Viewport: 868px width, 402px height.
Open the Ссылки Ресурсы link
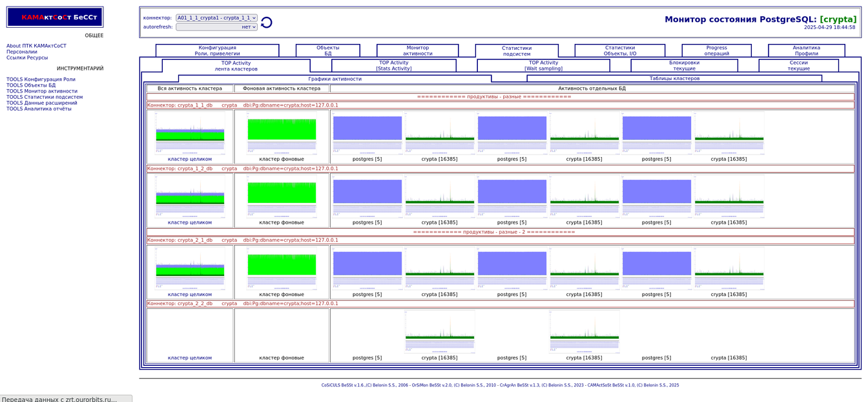point(27,58)
